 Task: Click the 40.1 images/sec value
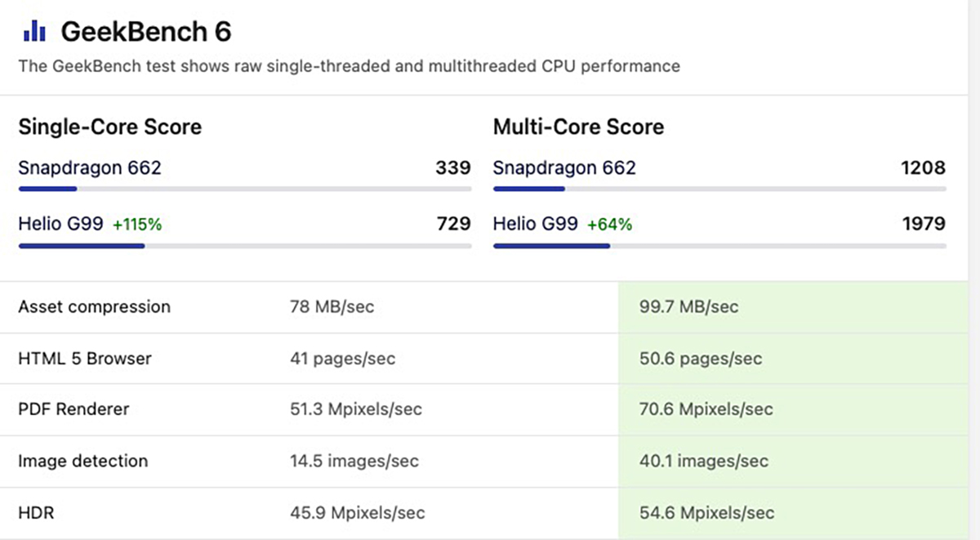pyautogui.click(x=704, y=461)
